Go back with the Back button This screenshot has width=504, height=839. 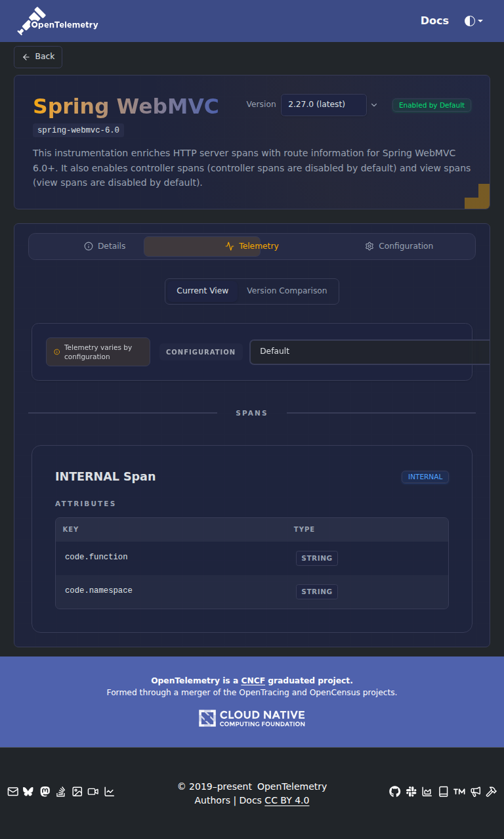point(38,56)
